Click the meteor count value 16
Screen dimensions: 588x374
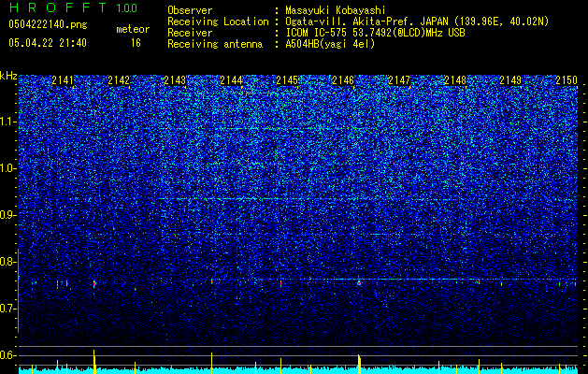click(136, 43)
